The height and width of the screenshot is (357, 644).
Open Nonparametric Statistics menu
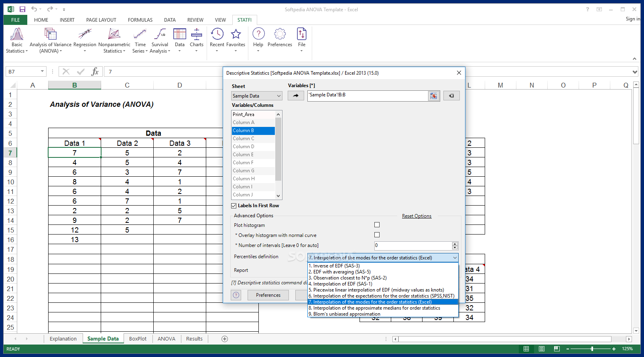pyautogui.click(x=114, y=40)
